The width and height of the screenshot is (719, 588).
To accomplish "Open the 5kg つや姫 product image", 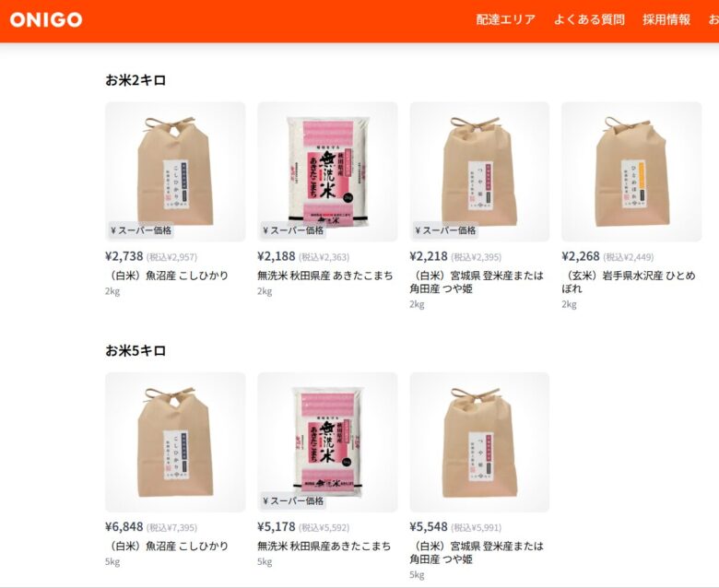I will [479, 442].
